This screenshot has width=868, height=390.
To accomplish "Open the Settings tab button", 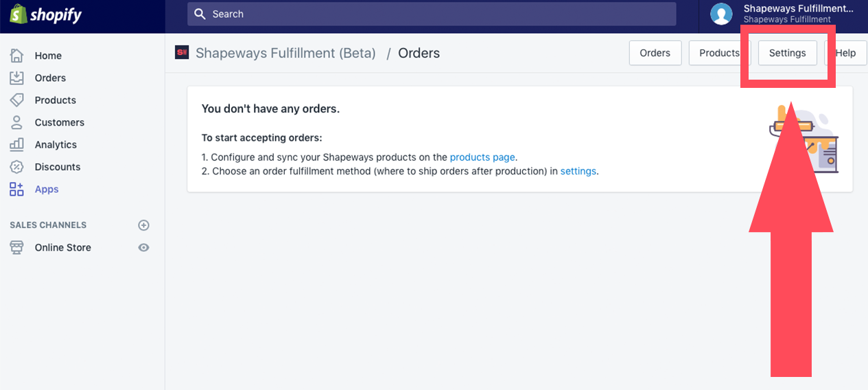I will click(787, 53).
